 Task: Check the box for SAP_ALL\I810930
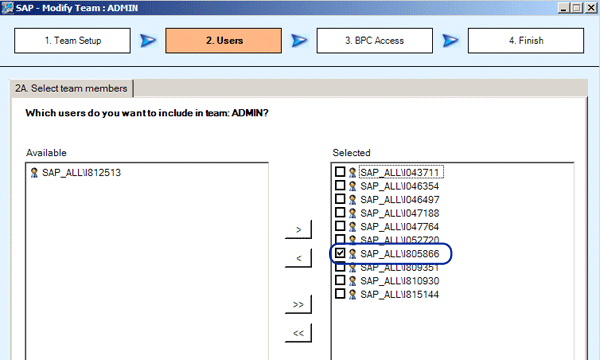coord(340,280)
